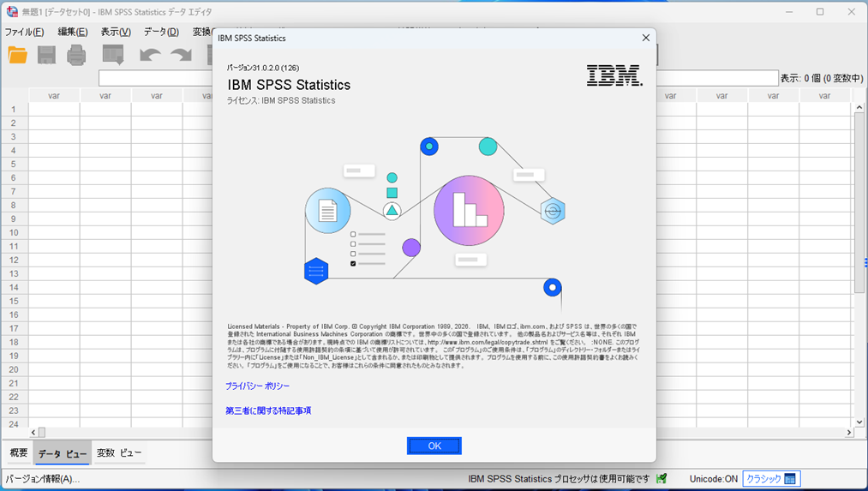This screenshot has width=868, height=491.
Task: Select row header 7
Action: pos(14,192)
